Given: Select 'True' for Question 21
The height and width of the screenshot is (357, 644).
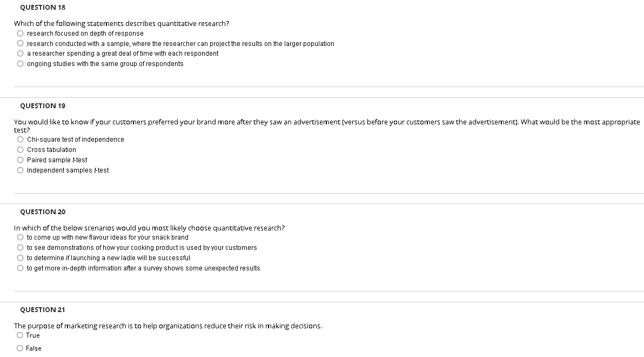Looking at the screenshot, I should (20, 335).
